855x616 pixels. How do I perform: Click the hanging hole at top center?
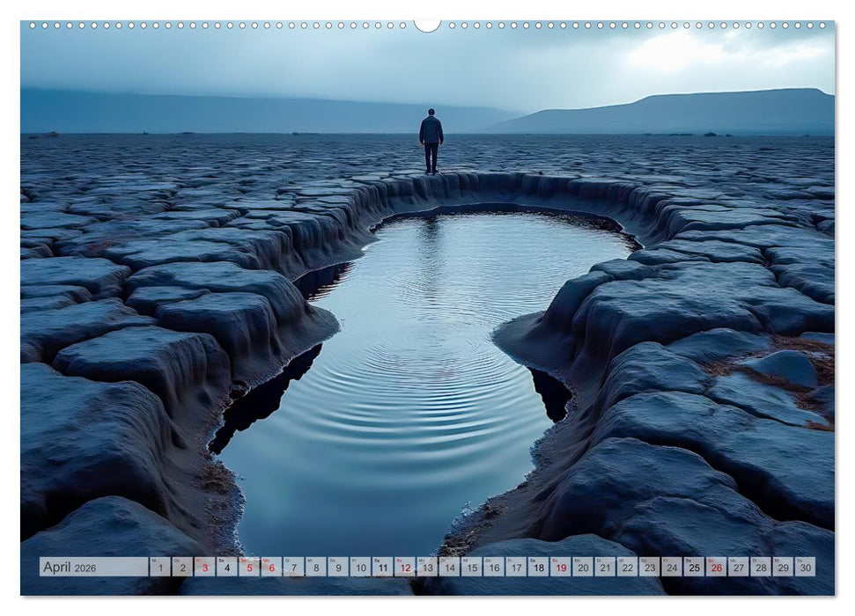[x=427, y=25]
